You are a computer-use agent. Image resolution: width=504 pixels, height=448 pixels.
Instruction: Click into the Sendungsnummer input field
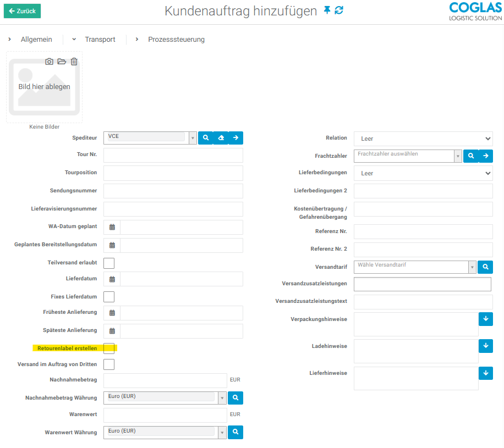tap(173, 191)
